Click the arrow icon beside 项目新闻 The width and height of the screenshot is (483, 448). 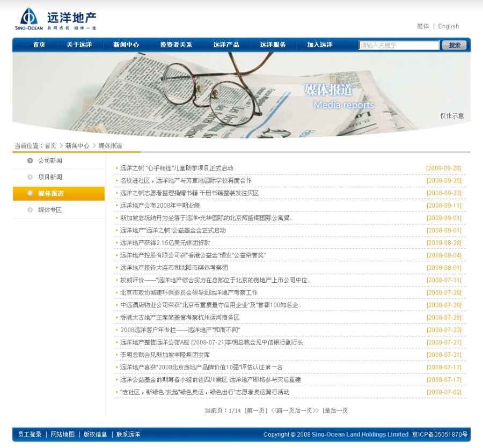tap(30, 177)
